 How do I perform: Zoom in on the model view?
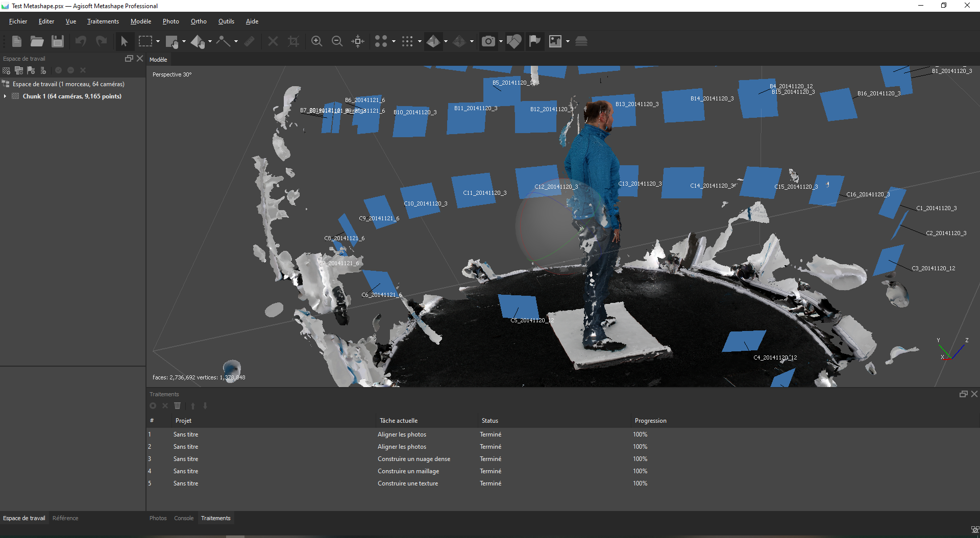316,41
